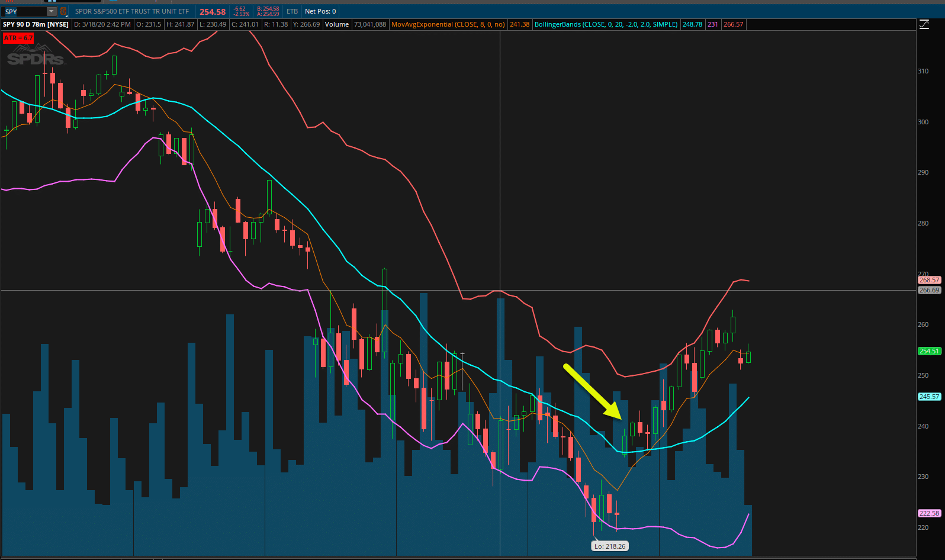Click the 220 price axis label
Image resolution: width=945 pixels, height=560 pixels.
[x=923, y=527]
